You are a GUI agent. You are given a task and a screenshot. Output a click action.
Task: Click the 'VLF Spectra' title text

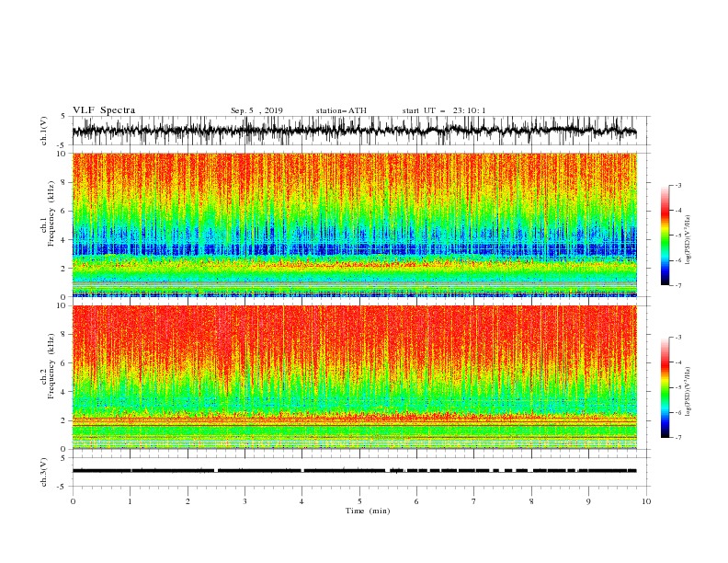(104, 110)
